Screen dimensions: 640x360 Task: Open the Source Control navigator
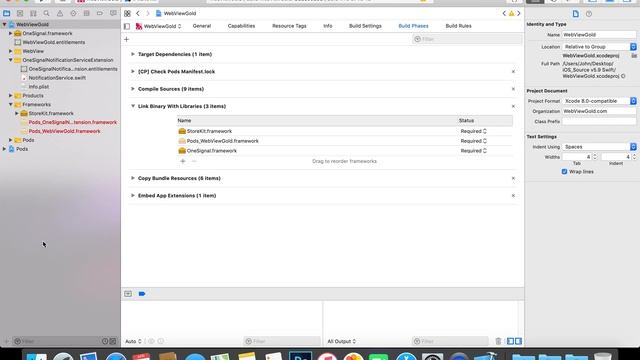pos(20,13)
